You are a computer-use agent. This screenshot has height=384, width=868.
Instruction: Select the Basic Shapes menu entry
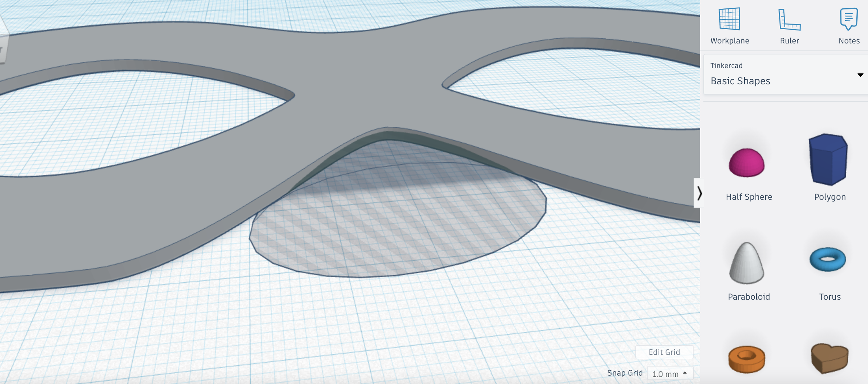740,81
